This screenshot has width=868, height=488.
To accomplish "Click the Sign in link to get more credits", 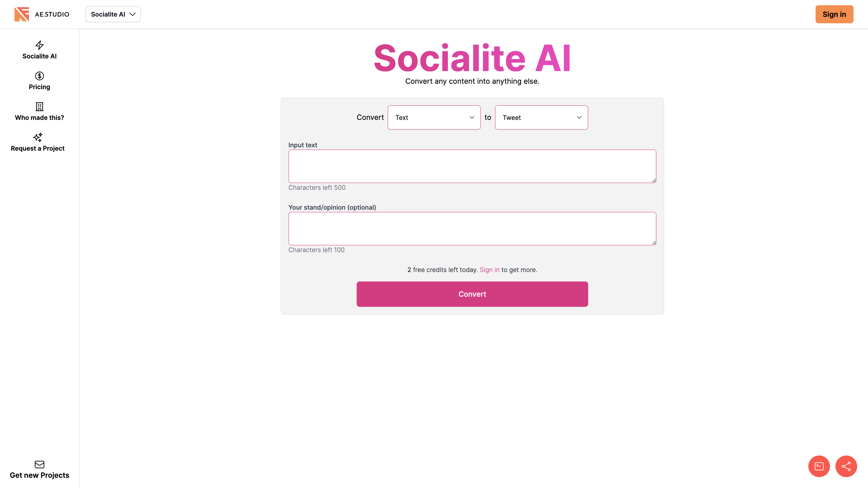I will tap(489, 269).
